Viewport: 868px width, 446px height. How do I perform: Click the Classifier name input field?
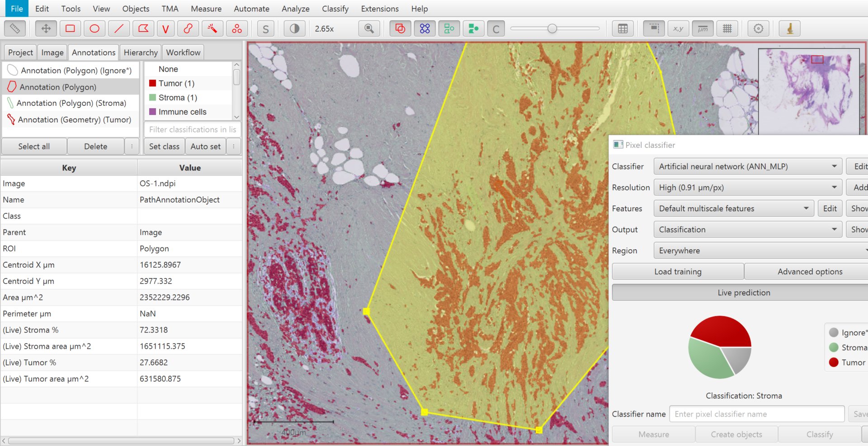[x=757, y=414]
